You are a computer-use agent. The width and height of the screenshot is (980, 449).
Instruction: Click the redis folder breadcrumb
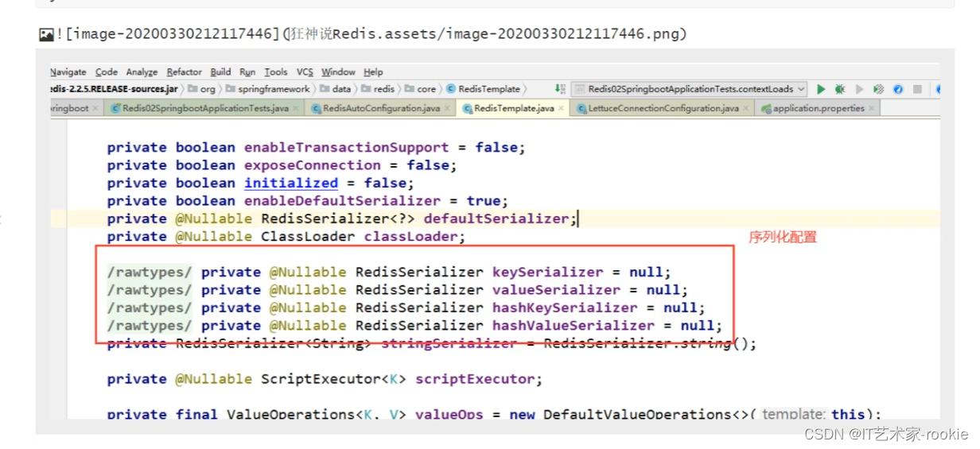point(379,89)
